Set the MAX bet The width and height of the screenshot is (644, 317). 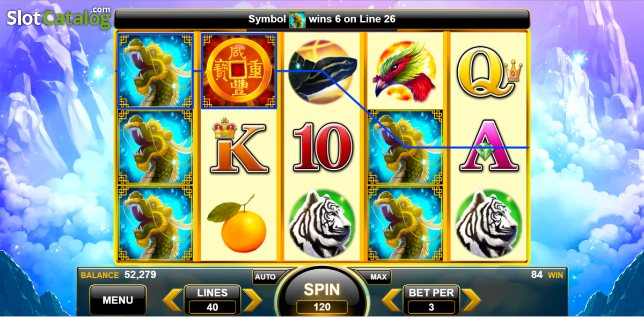[x=378, y=277]
